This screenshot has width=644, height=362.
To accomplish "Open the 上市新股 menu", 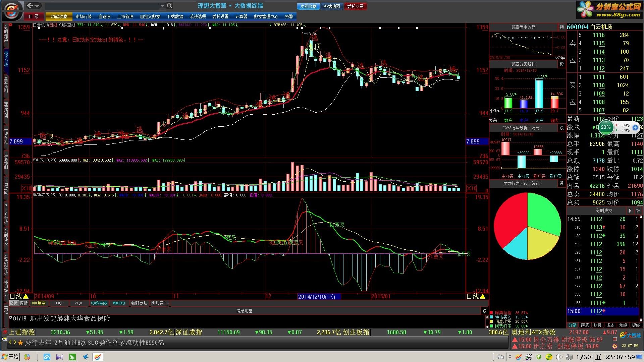I will coord(125,16).
